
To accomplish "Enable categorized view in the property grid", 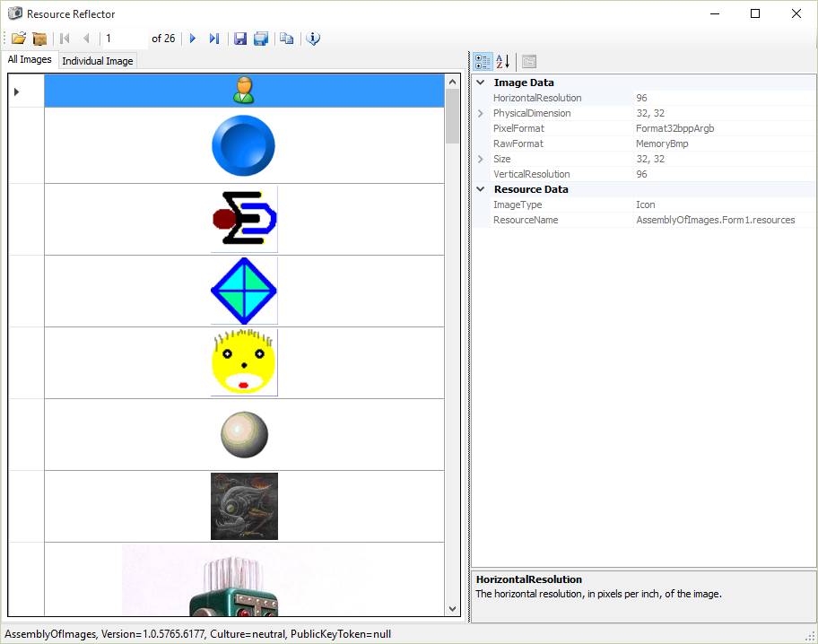I will (483, 61).
